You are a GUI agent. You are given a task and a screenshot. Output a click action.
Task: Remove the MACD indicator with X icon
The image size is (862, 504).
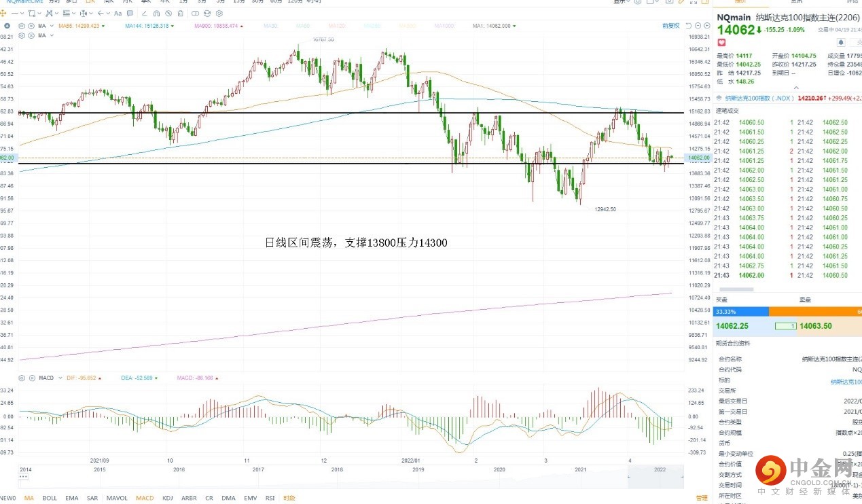[31, 378]
